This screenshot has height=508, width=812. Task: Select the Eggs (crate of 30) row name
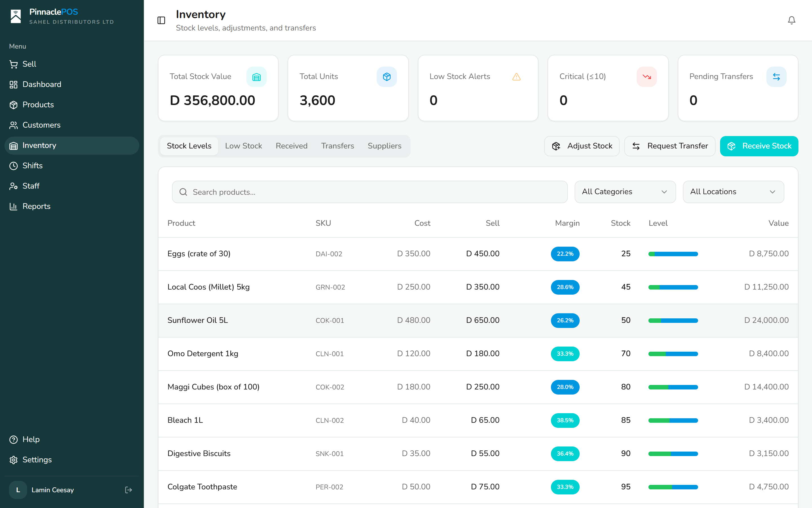[x=199, y=254]
